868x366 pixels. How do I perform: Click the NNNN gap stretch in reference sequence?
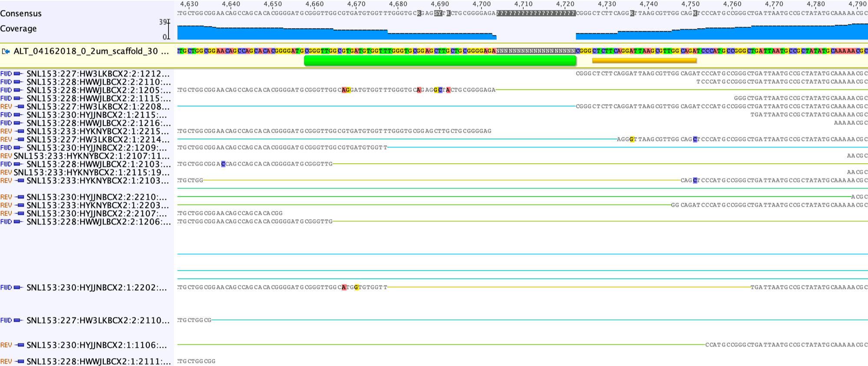coord(536,51)
